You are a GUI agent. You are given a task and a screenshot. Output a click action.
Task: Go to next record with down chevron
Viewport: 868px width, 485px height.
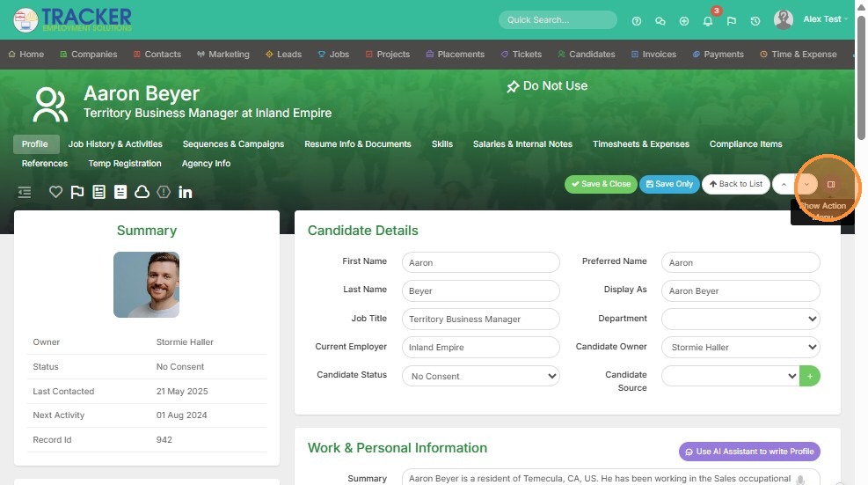pos(806,184)
